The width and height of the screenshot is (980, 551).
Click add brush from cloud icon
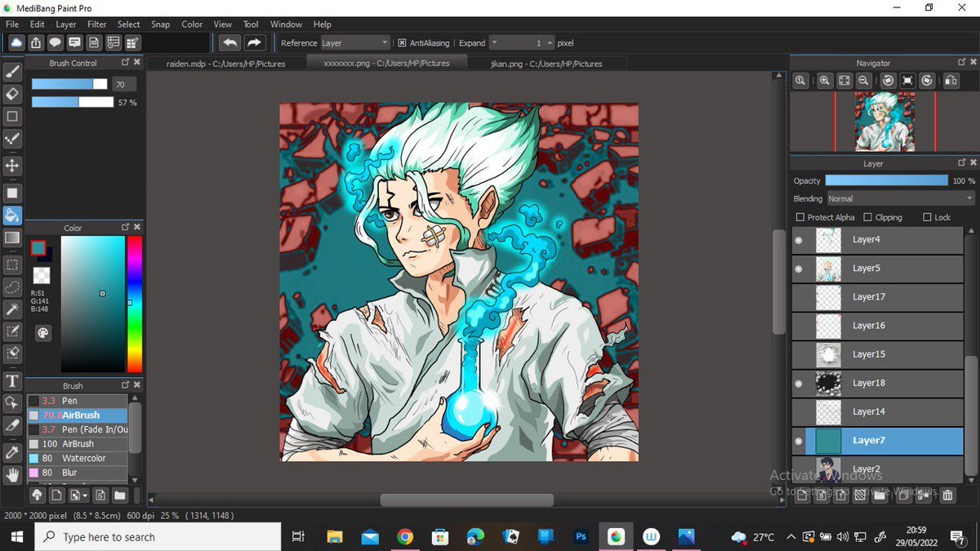(x=37, y=495)
